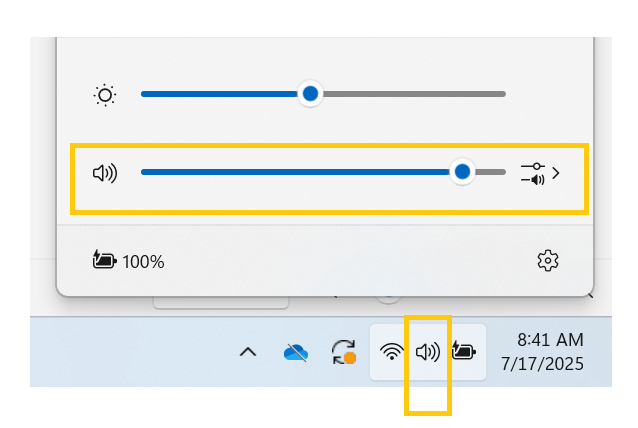Show hidden icons with taskbar up chevron
Image resolution: width=638 pixels, height=428 pixels.
coord(248,352)
